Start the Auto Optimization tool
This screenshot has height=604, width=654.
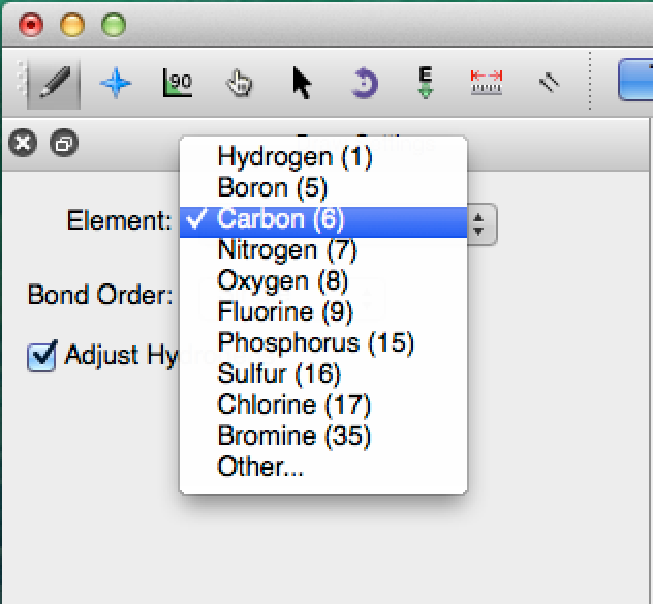426,83
